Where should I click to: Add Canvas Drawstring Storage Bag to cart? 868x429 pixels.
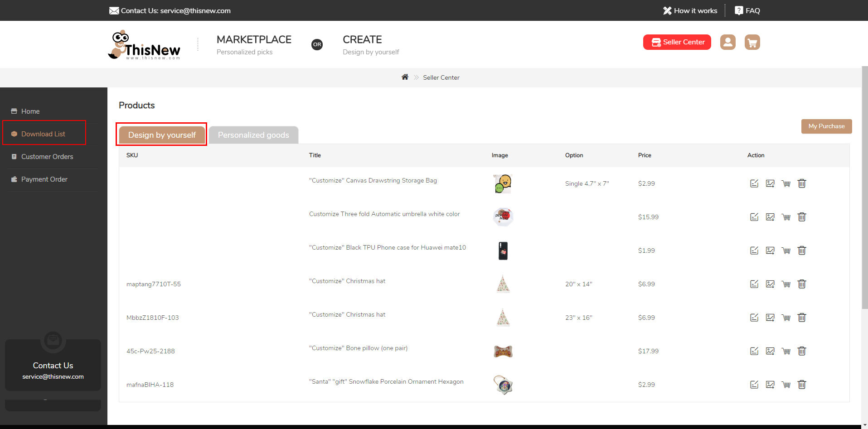(x=786, y=183)
